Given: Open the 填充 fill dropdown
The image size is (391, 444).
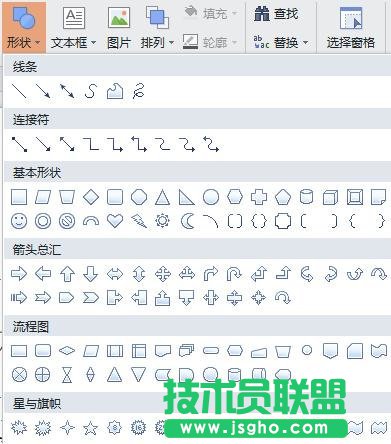Looking at the screenshot, I should 211,13.
